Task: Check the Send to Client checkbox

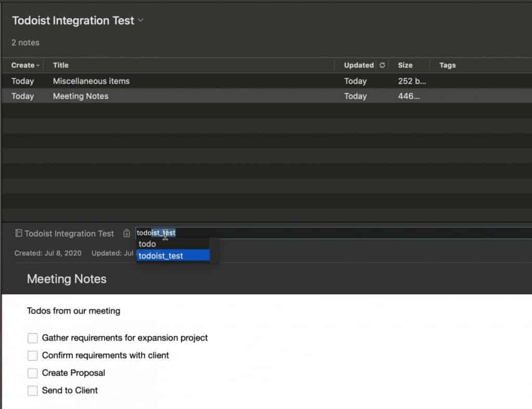Action: click(x=33, y=391)
